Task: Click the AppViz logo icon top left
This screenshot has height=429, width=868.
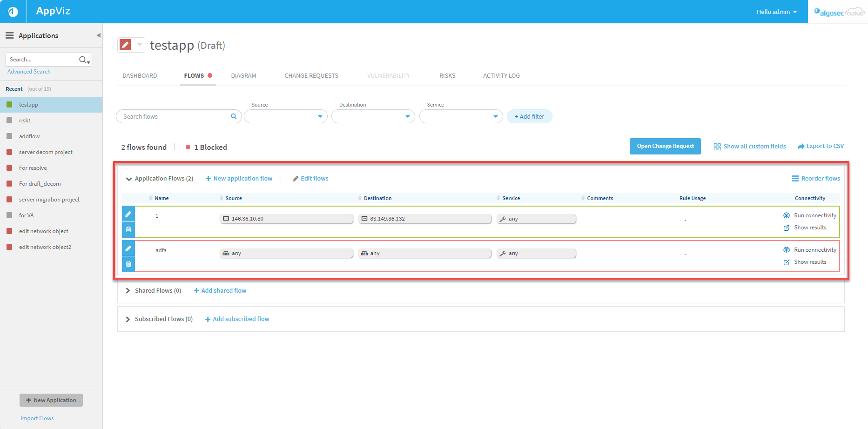Action: coord(13,11)
